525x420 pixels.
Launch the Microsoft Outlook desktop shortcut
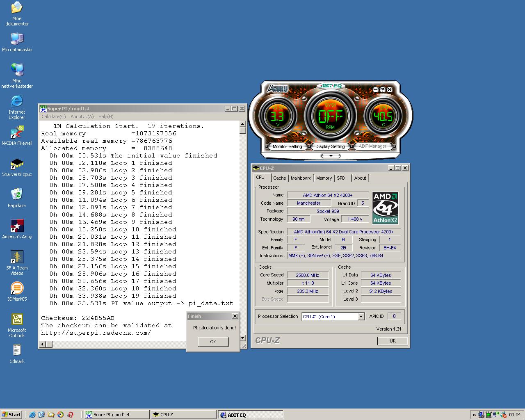[x=17, y=325]
